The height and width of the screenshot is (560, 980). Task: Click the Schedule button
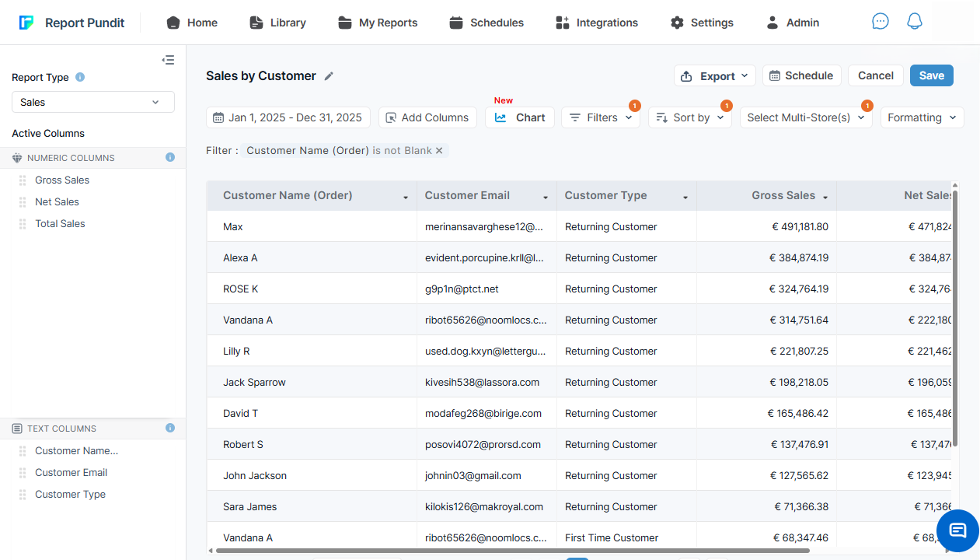(x=802, y=75)
